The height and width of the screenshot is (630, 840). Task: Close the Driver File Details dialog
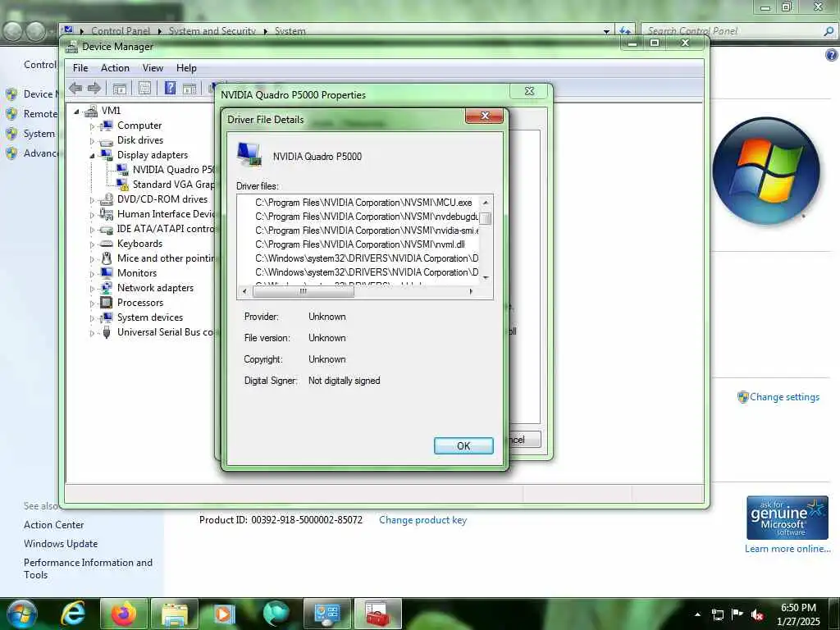pos(484,116)
